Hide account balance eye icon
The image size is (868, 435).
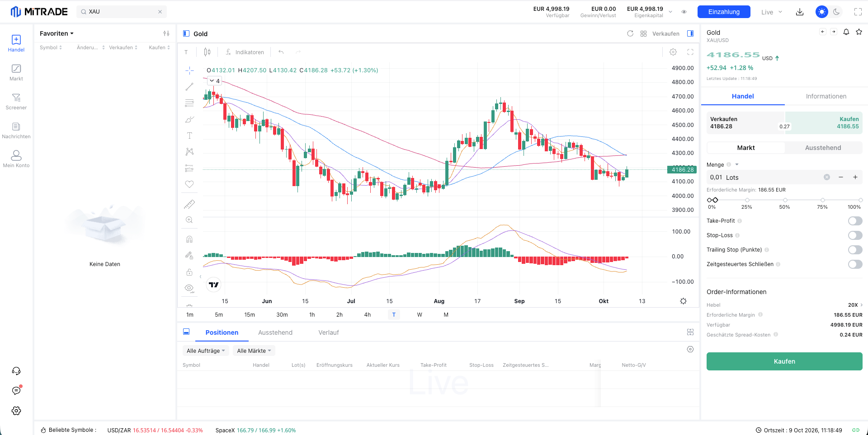point(684,12)
